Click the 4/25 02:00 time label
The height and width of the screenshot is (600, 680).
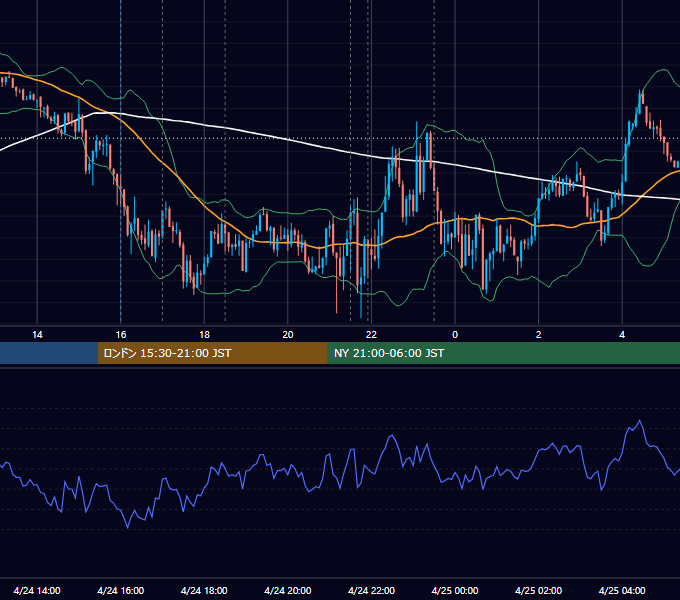538,590
